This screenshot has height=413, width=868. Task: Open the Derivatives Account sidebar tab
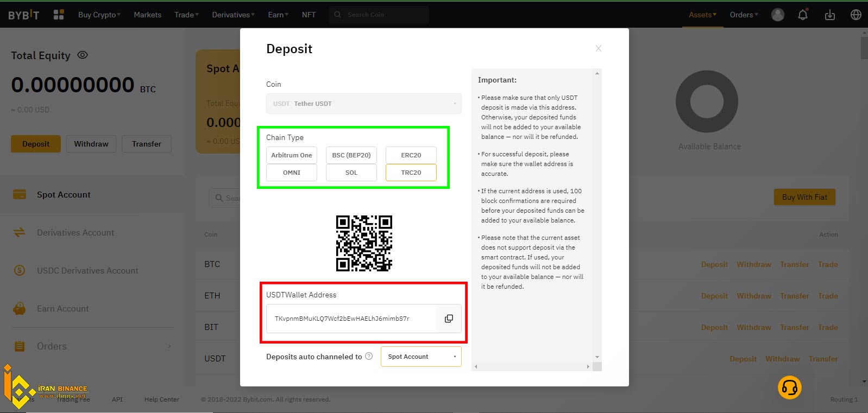click(92, 232)
